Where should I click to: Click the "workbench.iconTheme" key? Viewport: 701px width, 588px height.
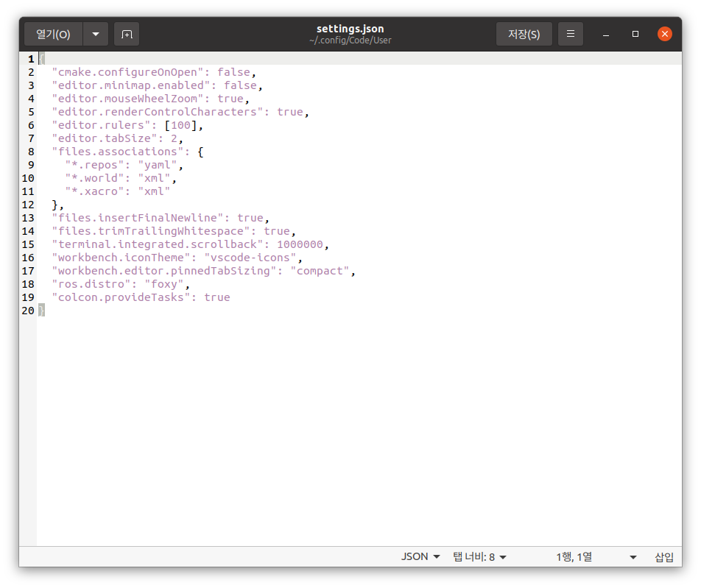pyautogui.click(x=121, y=258)
